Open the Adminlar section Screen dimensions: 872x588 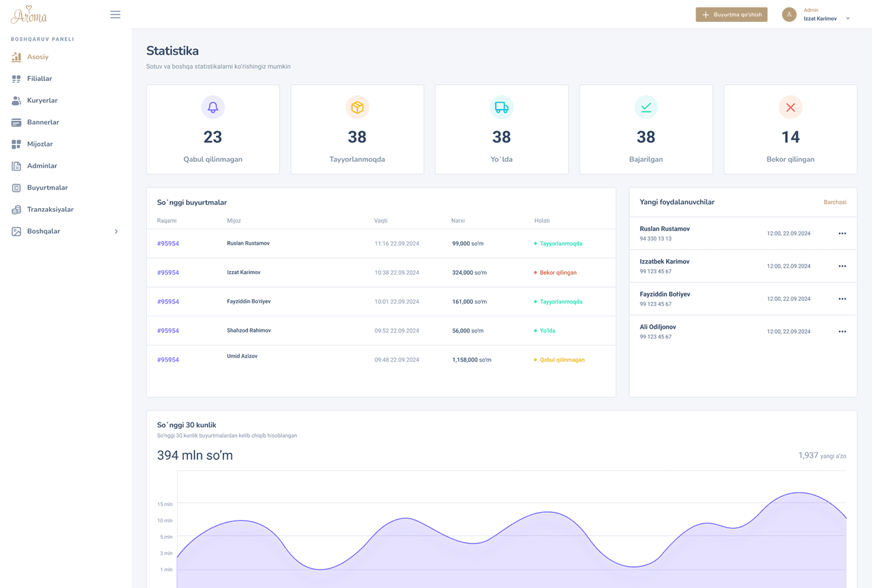point(15,166)
